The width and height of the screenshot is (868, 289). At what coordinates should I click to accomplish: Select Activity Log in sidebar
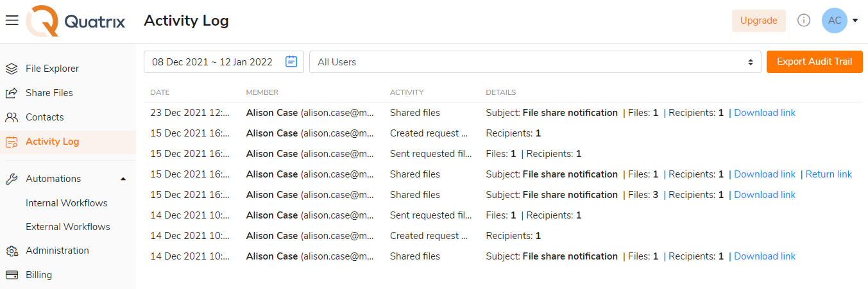point(52,142)
